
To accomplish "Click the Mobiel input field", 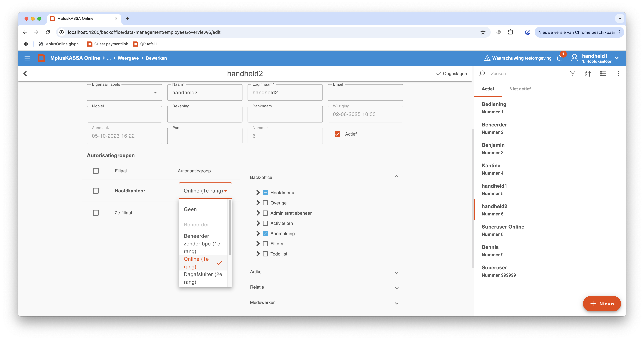I will coord(124,114).
